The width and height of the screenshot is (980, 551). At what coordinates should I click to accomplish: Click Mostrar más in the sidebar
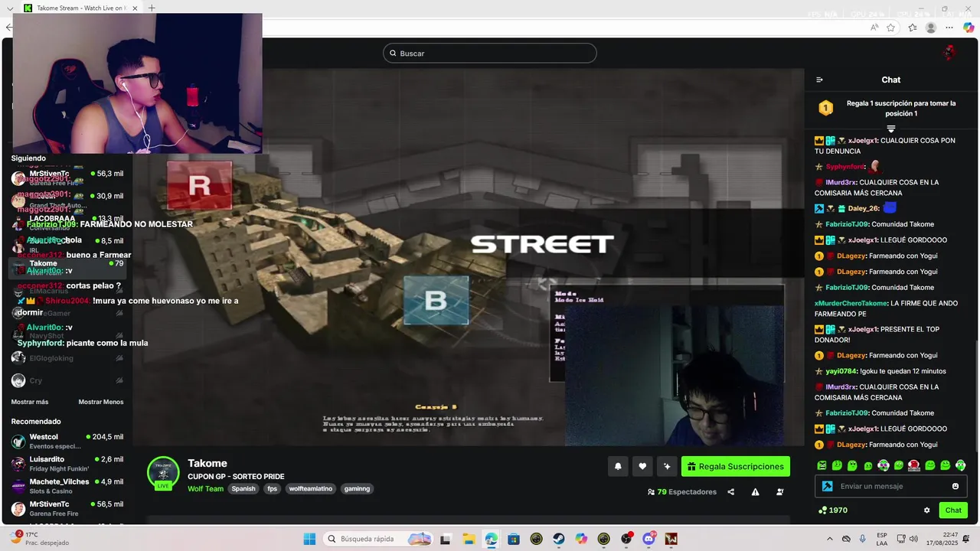tap(30, 402)
